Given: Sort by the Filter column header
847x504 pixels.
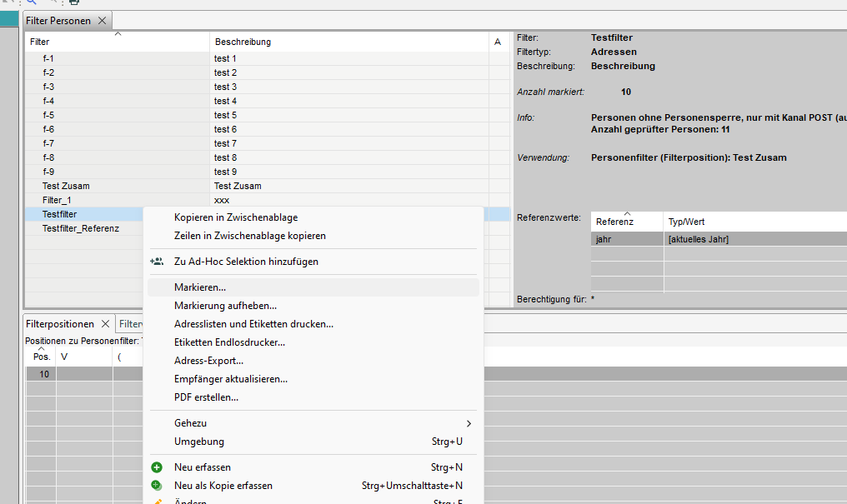Looking at the screenshot, I should 117,42.
